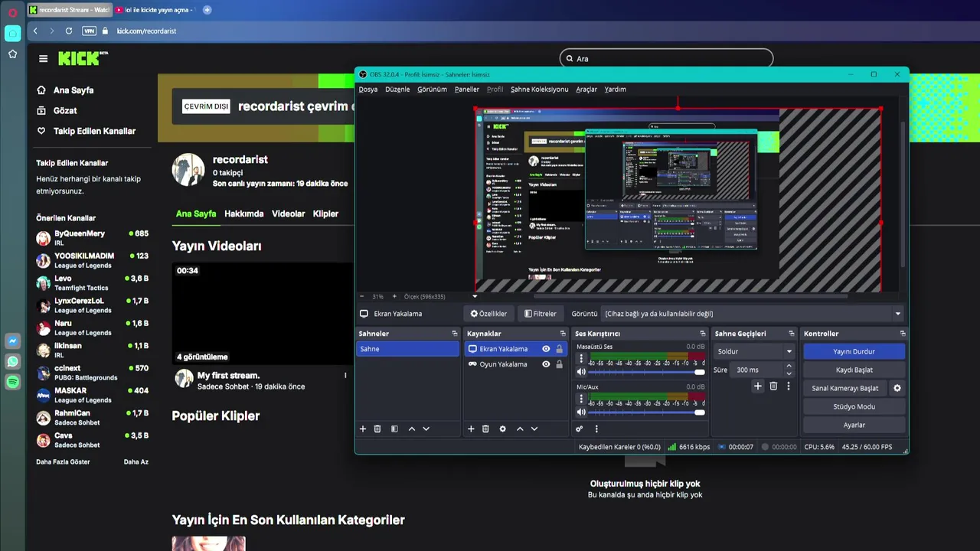Open virtual camera settings gear

click(897, 388)
